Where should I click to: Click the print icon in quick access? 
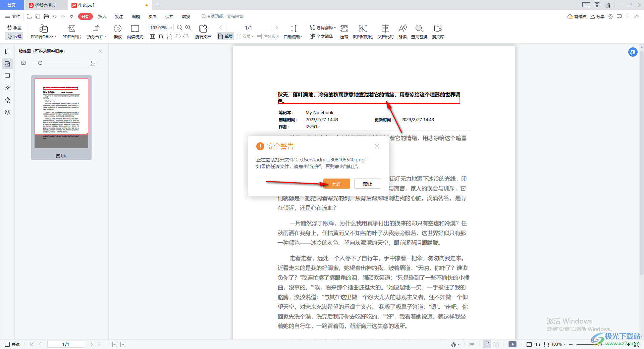pyautogui.click(x=46, y=16)
